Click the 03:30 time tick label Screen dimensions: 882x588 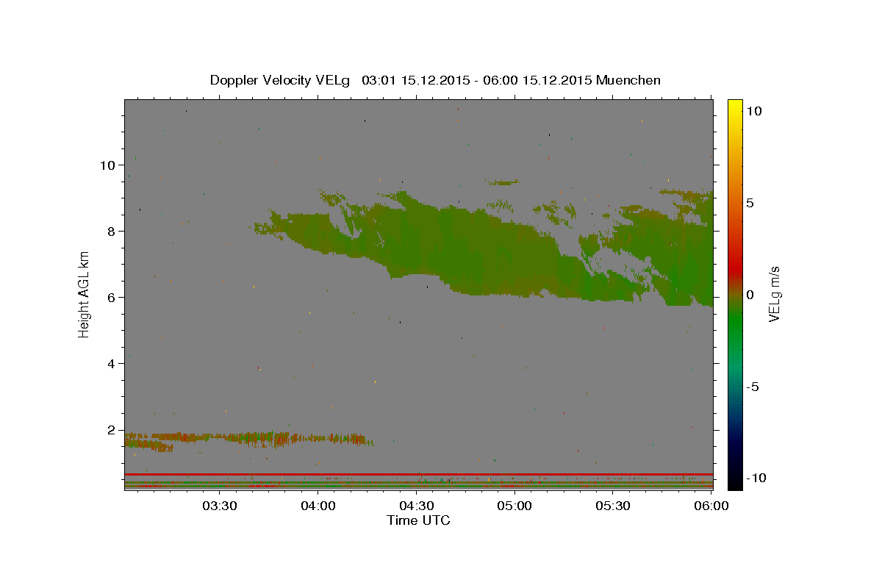(219, 506)
